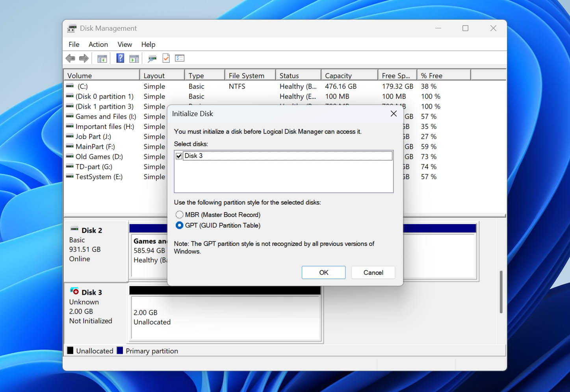Click drive icon beside MainPart (F:)
The height and width of the screenshot is (392, 570).
70,146
